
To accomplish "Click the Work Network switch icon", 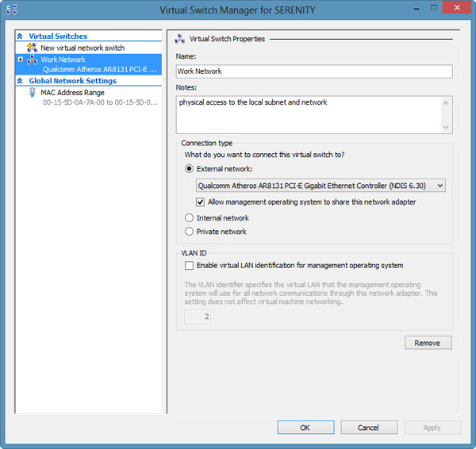I will pos(32,59).
